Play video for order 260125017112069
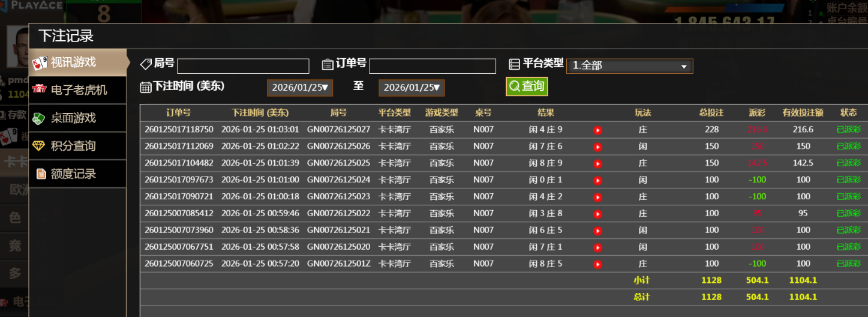 [597, 146]
